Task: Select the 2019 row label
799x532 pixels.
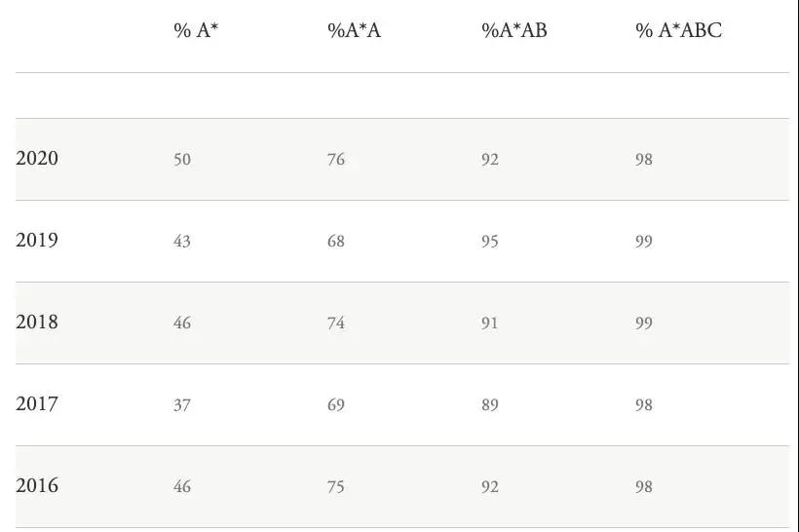Action: click(x=37, y=240)
